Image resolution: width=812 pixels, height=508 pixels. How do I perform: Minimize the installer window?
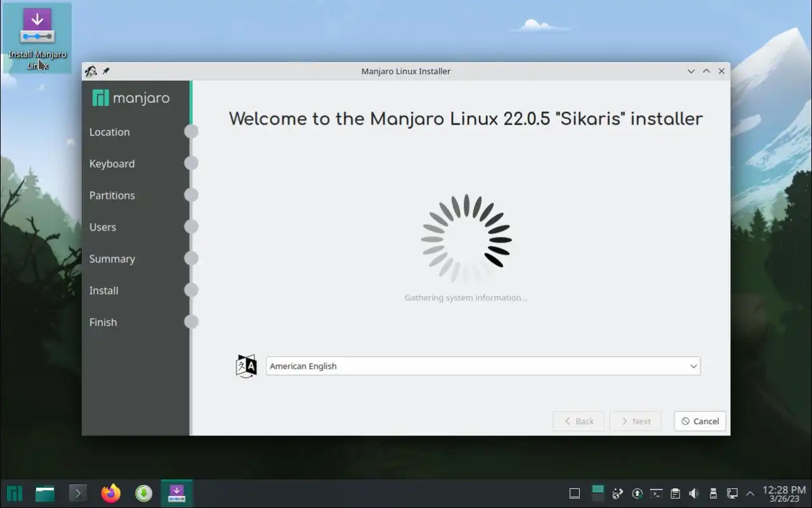[x=691, y=71]
